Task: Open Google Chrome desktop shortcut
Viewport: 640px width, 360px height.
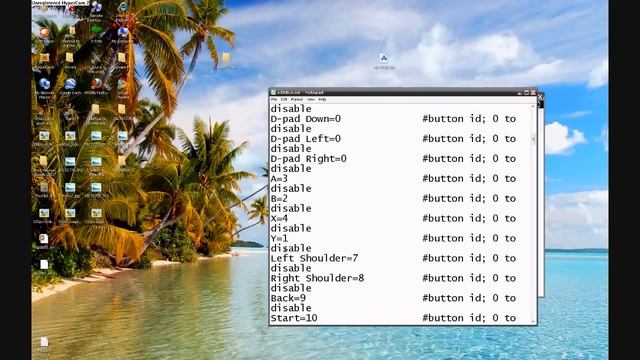Action: 122,87
